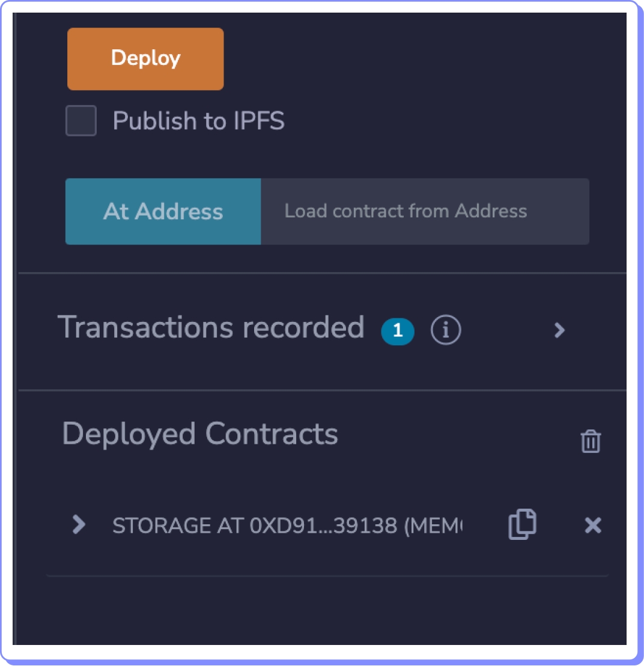The width and height of the screenshot is (644, 666).
Task: Enable the Publish to IPFS checkbox
Action: point(81,121)
